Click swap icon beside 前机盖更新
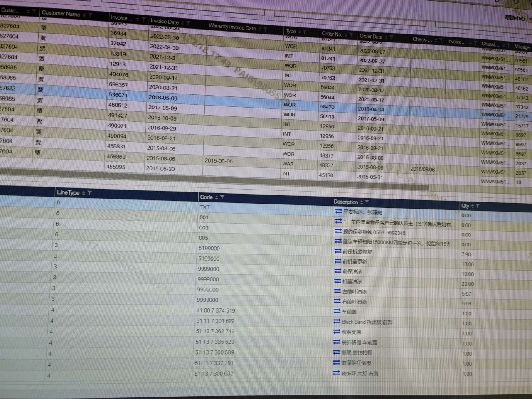Image resolution: width=532 pixels, height=399 pixels. 338,261
